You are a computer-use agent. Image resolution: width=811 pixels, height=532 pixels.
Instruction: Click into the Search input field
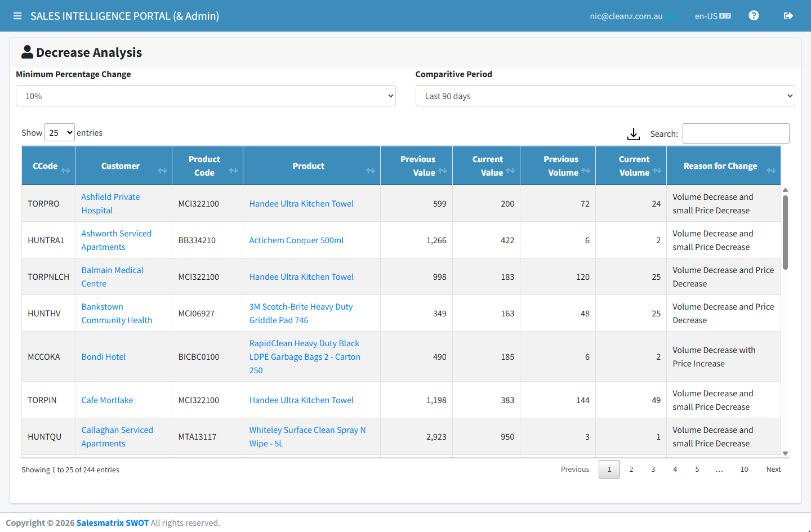[x=736, y=133]
